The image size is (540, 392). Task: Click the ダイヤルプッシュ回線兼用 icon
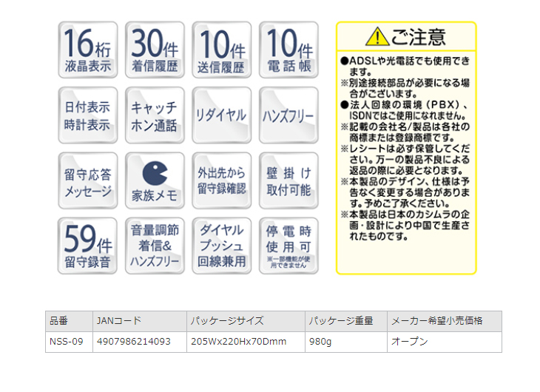[x=221, y=246]
